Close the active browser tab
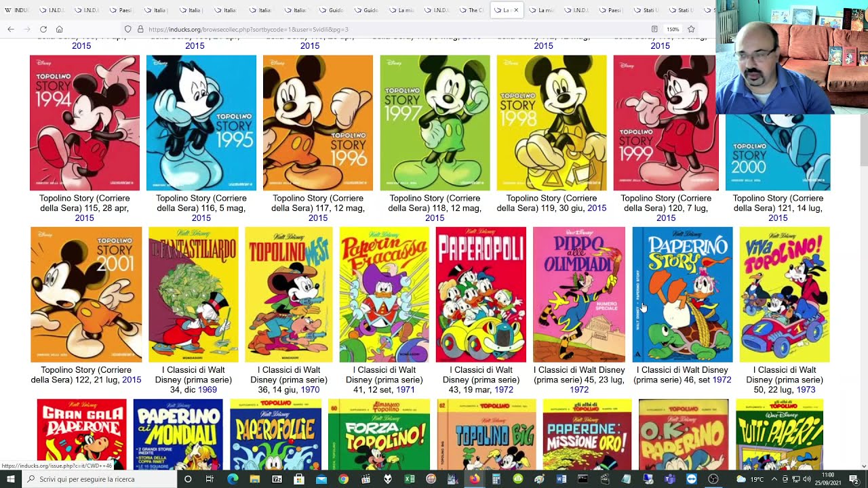 (516, 10)
